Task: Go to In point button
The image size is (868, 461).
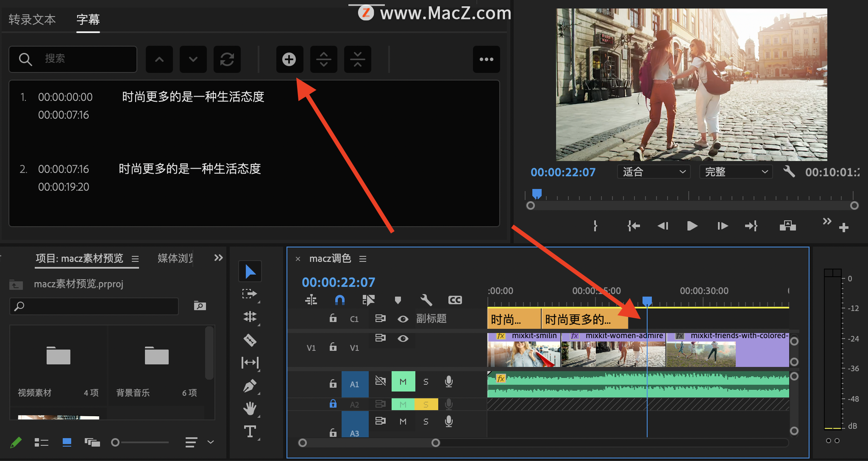Action: 633,226
